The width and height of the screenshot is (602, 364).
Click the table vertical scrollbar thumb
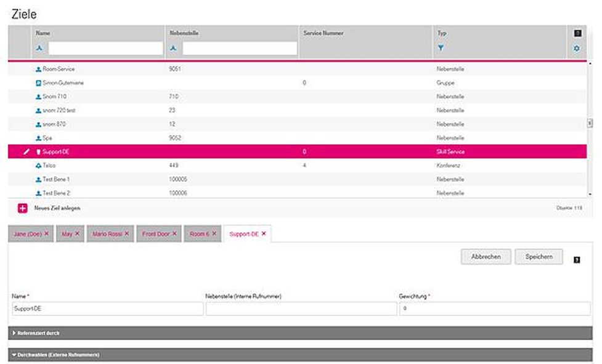pos(590,123)
